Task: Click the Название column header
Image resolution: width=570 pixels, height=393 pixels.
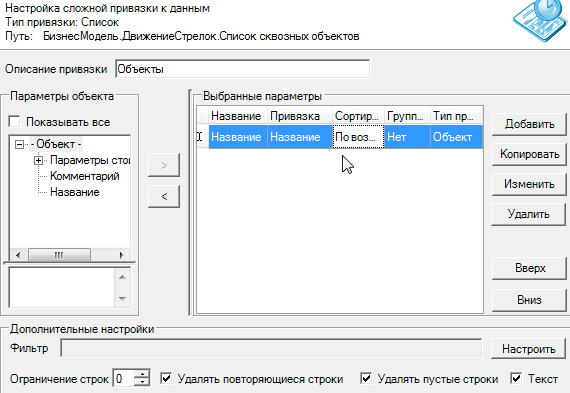Action: pos(238,116)
